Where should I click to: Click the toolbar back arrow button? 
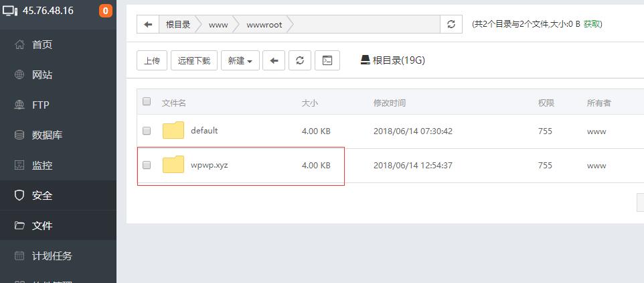pos(273,60)
